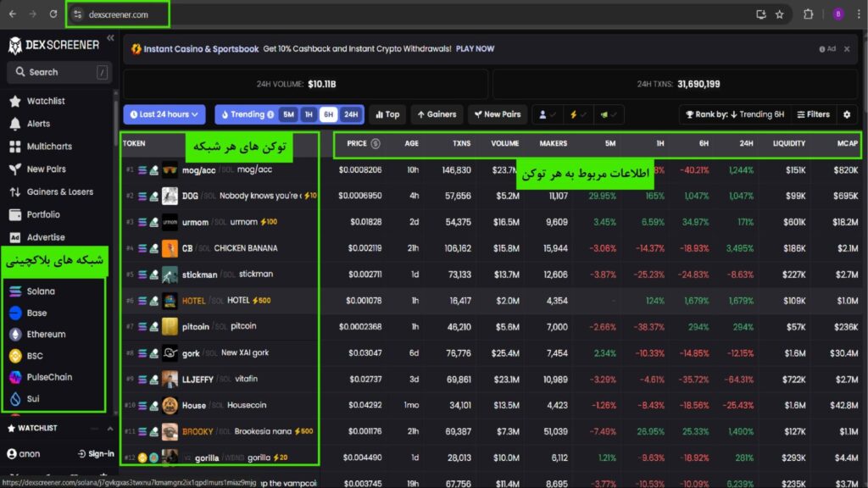Click the mog/acc token avatar
This screenshot has height=488, width=868.
tap(170, 169)
